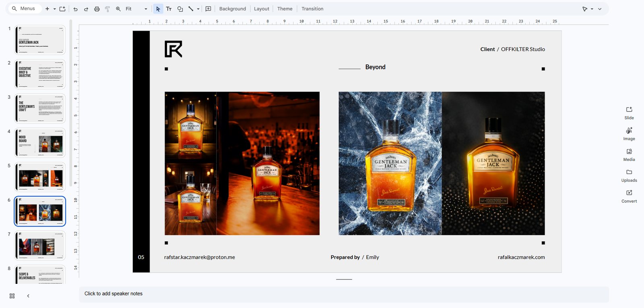This screenshot has height=308, width=644.
Task: Collapse the toolbar with chevron
Action: (x=600, y=9)
